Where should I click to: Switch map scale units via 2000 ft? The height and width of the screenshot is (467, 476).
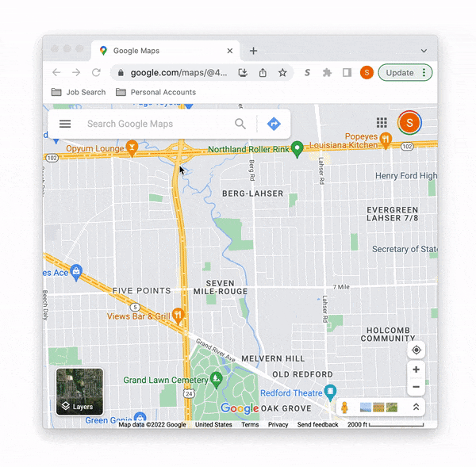[386, 424]
